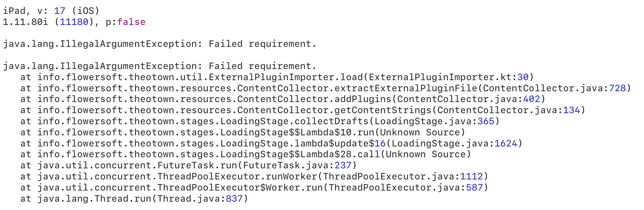Screen dimensions: 644x210
Task: Click the collectDrafts stack frame
Action: (260, 121)
